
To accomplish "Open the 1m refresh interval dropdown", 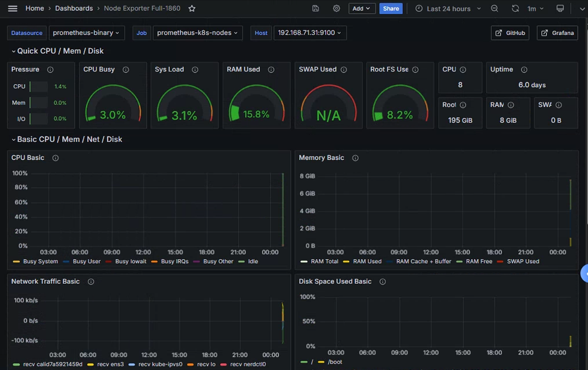I will pos(535,9).
